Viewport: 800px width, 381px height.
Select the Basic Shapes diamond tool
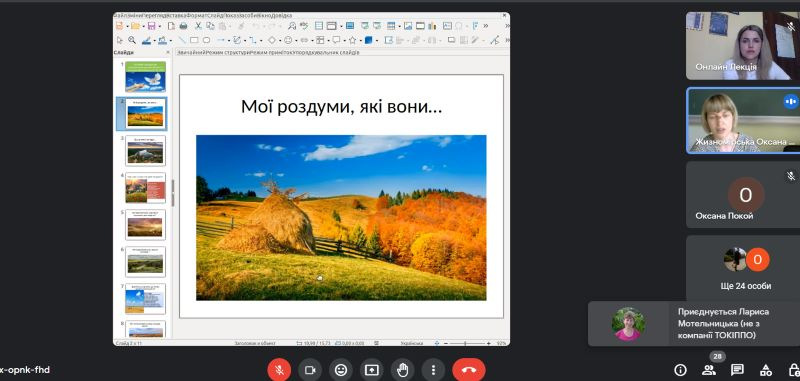(x=271, y=40)
